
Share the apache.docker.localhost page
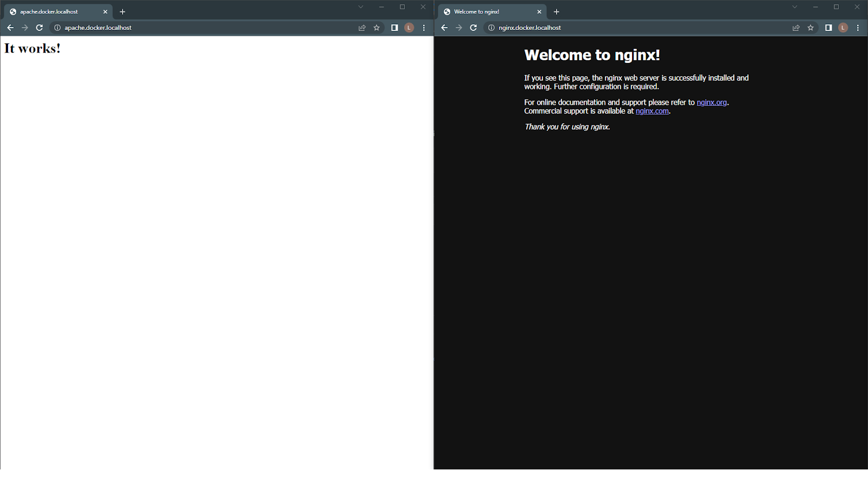(x=362, y=28)
